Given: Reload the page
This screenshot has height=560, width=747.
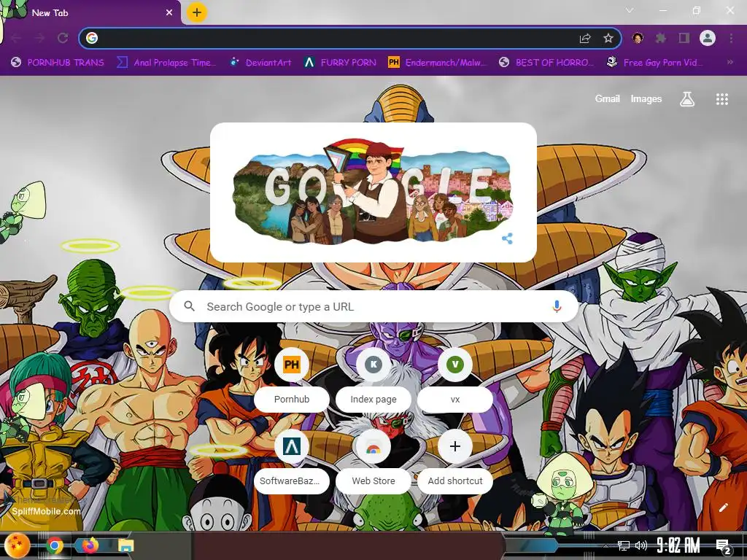Looking at the screenshot, I should (63, 38).
